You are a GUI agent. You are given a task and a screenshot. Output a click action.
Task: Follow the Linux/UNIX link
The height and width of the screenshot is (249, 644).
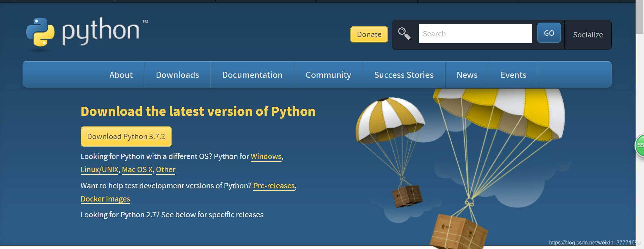[x=100, y=169]
